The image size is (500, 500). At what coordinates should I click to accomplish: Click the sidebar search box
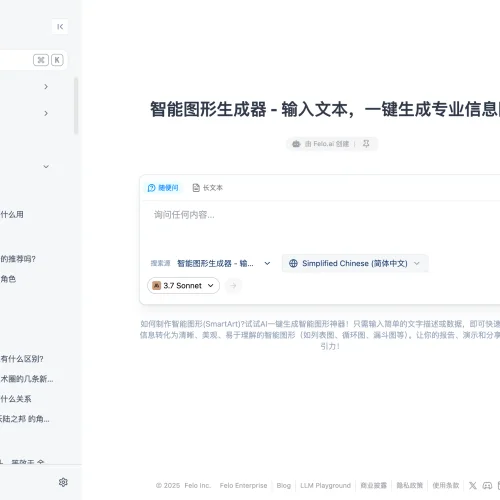tap(33, 60)
